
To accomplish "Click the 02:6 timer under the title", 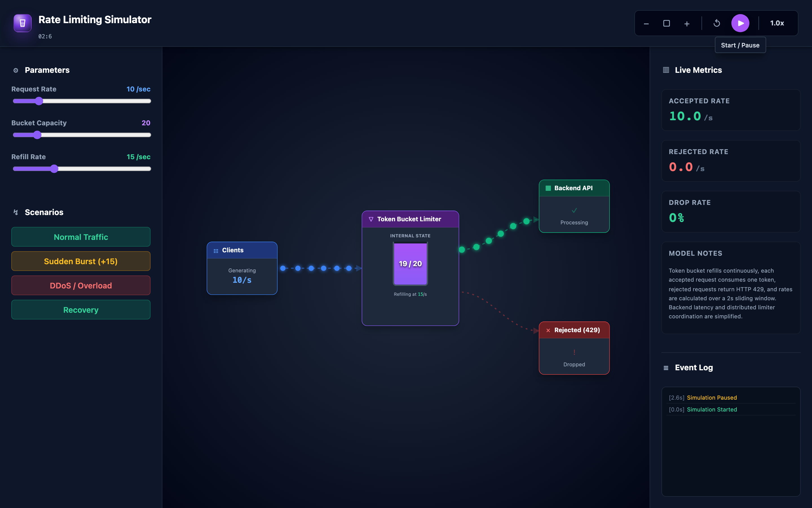I will [45, 36].
